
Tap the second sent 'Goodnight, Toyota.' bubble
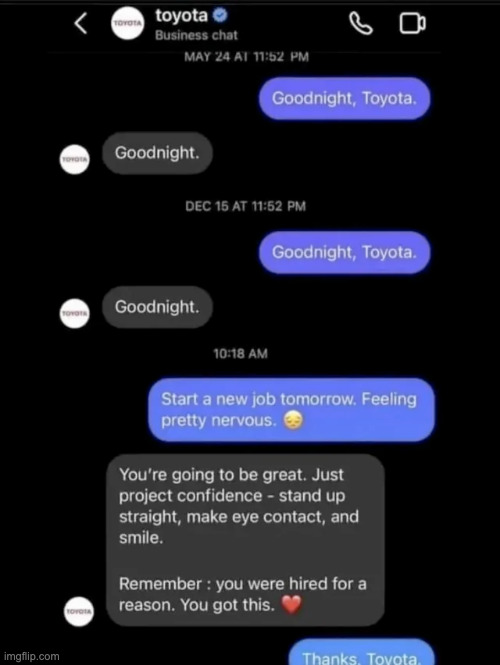[x=344, y=252]
